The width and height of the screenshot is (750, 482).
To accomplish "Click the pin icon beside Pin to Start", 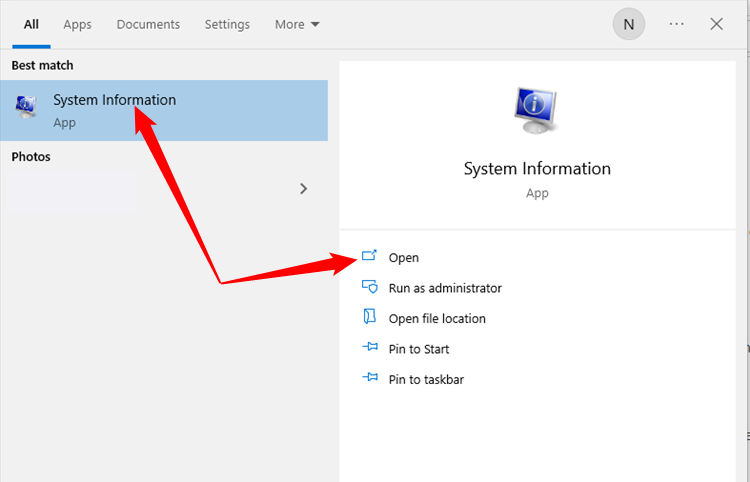I will (370, 349).
